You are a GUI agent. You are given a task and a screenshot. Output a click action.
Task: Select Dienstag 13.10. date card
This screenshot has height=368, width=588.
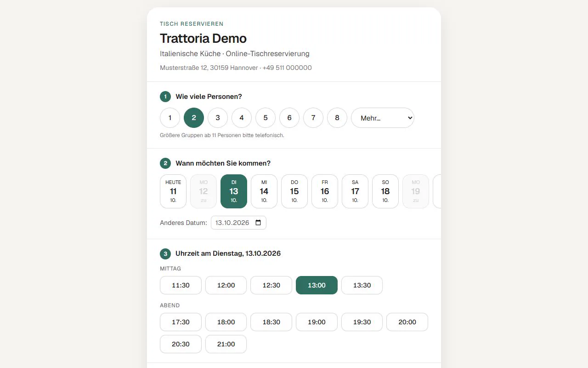[234, 191]
